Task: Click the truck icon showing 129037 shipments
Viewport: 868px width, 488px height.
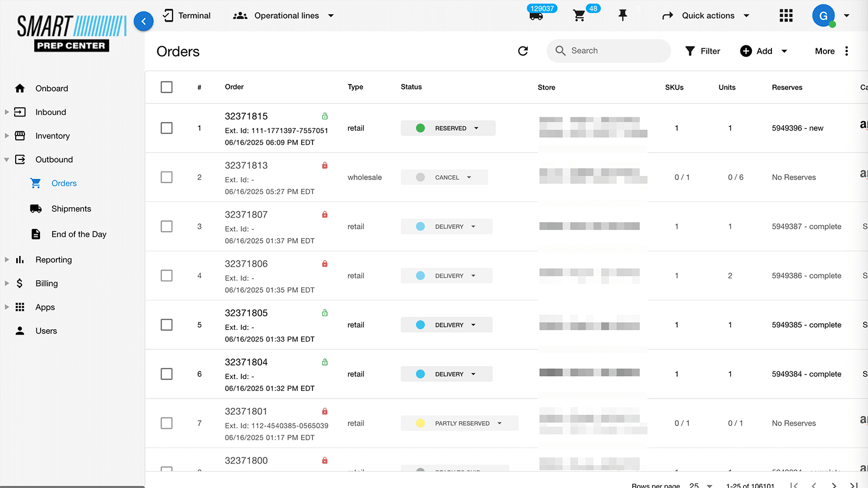Action: click(x=535, y=16)
